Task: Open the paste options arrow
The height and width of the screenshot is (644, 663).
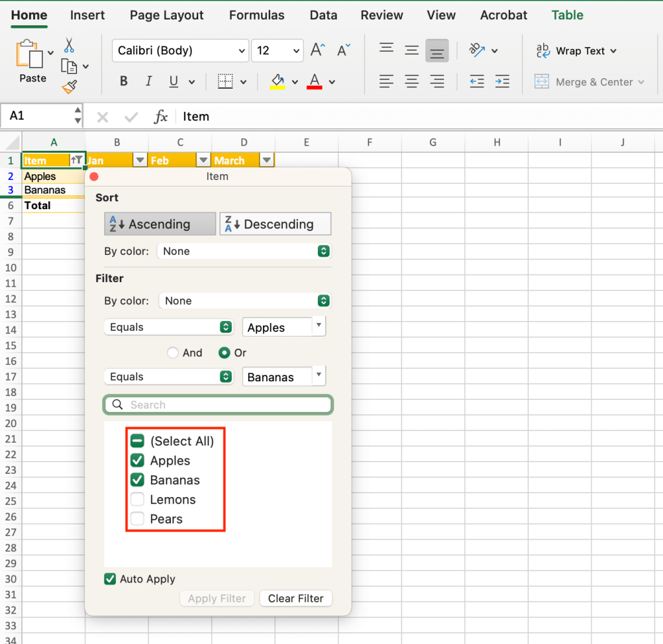Action: coord(51,53)
